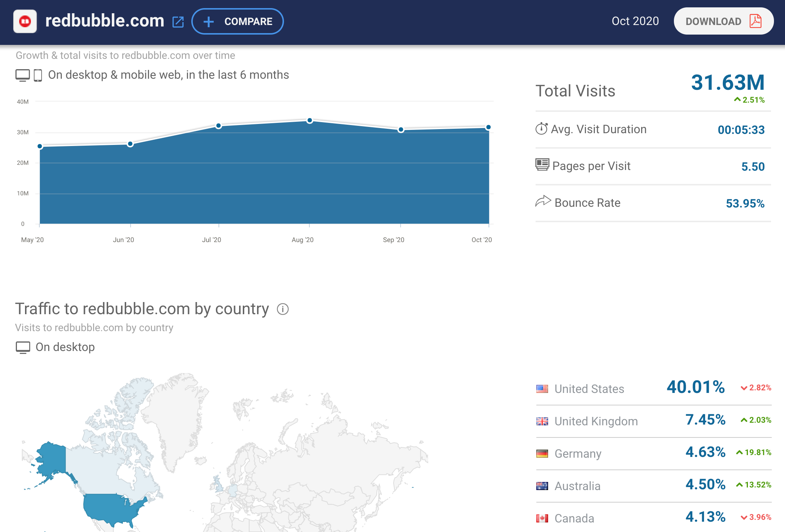Screen dimensions: 785x532
Task: Click the United Kingdom country name
Action: click(596, 421)
